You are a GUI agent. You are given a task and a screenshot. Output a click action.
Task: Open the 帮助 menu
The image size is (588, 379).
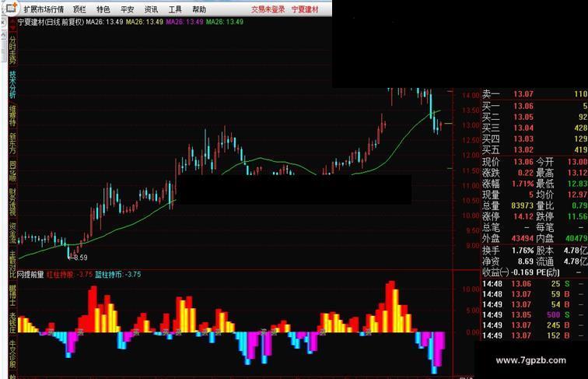click(x=199, y=9)
